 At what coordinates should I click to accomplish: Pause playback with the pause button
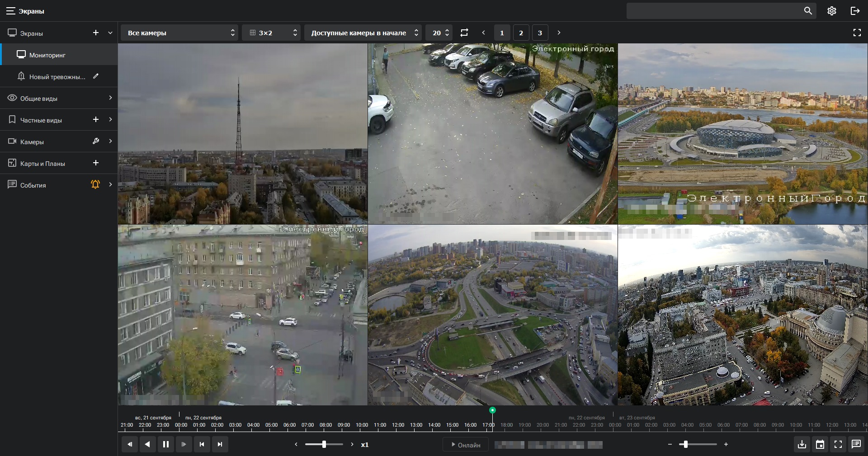coord(166,444)
